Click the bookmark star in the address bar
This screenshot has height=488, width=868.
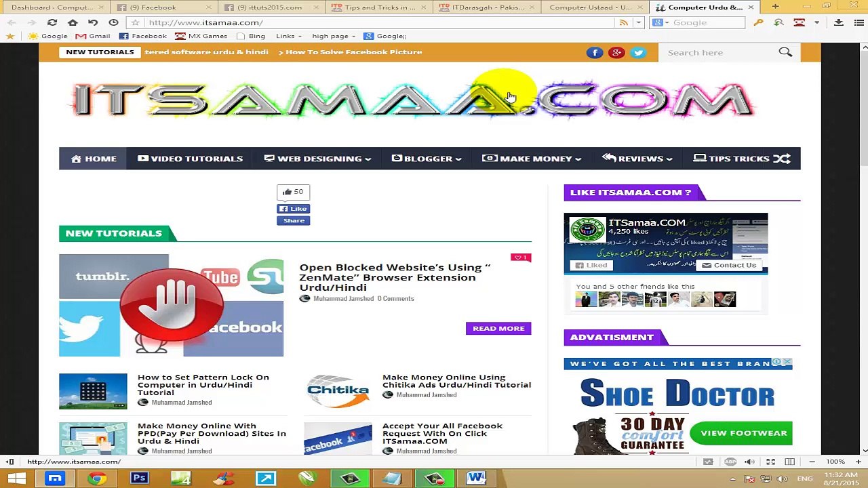pyautogui.click(x=135, y=22)
